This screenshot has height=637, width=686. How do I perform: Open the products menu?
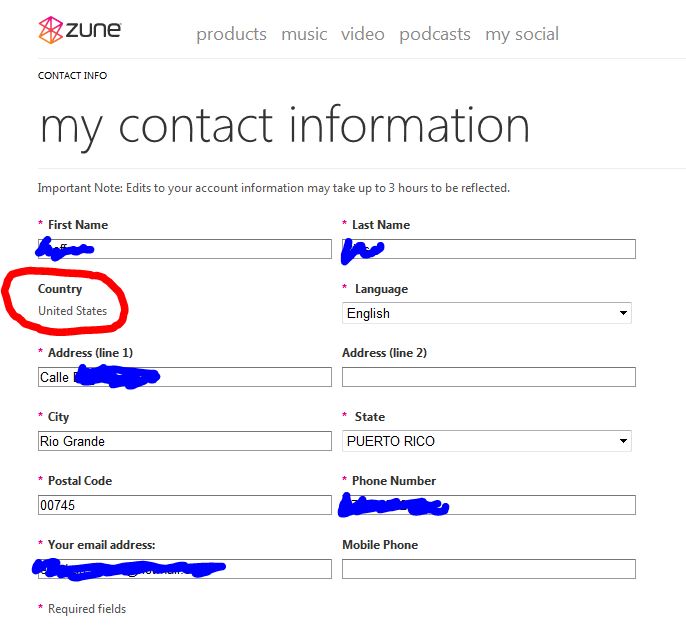point(231,34)
